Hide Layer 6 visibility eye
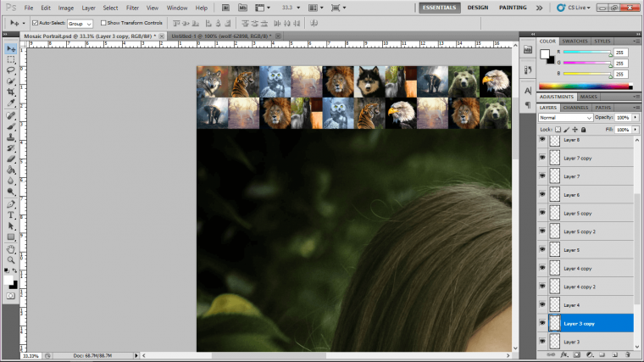Viewport: 644px width, 362px height. click(542, 194)
